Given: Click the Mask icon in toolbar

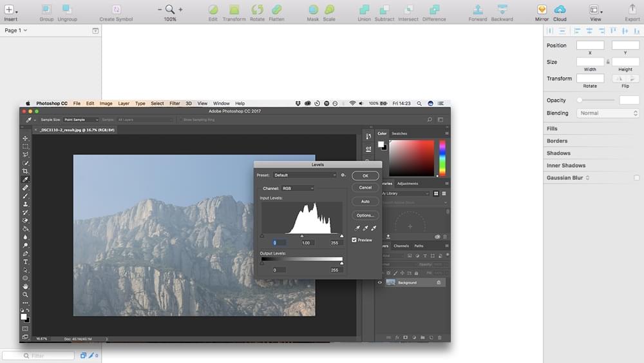Looking at the screenshot, I should 313,10.
